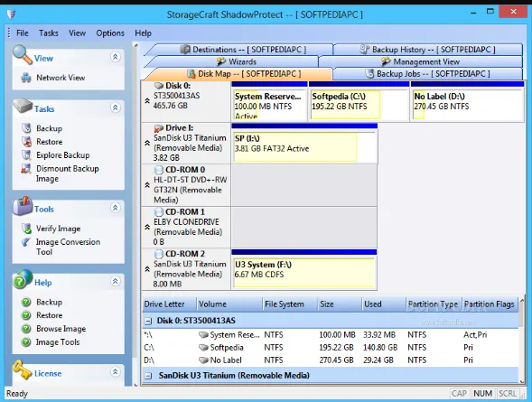Switch to the Backup Jobs tab
Image resolution: width=532 pixels, height=402 pixels.
[427, 73]
